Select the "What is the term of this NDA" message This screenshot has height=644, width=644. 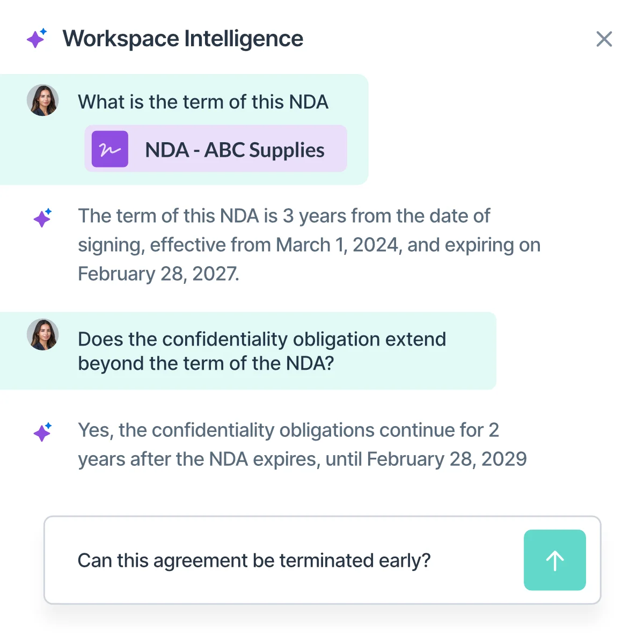point(203,102)
